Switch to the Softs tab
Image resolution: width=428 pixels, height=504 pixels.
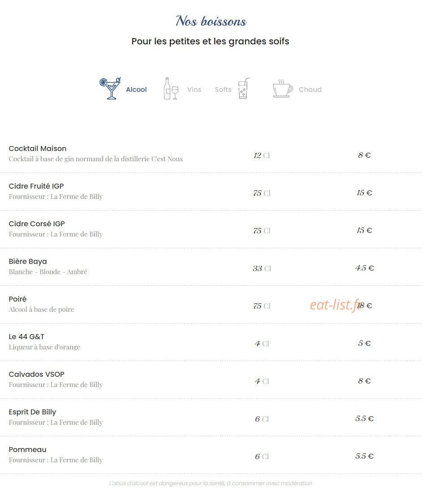tap(223, 90)
